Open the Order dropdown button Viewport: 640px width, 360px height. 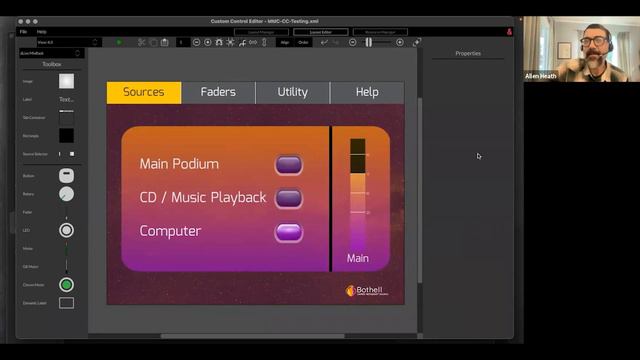tap(303, 42)
